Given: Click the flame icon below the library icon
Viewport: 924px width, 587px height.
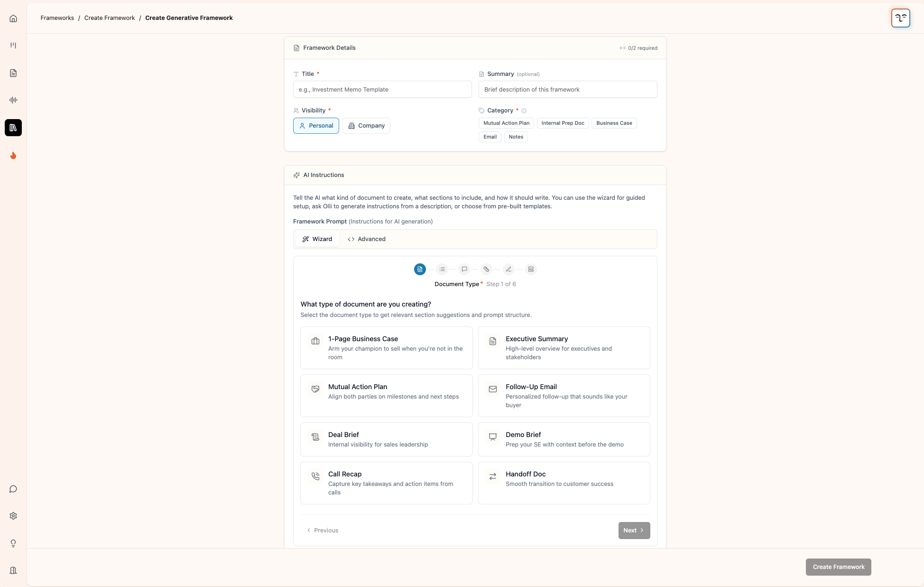Looking at the screenshot, I should tap(13, 155).
